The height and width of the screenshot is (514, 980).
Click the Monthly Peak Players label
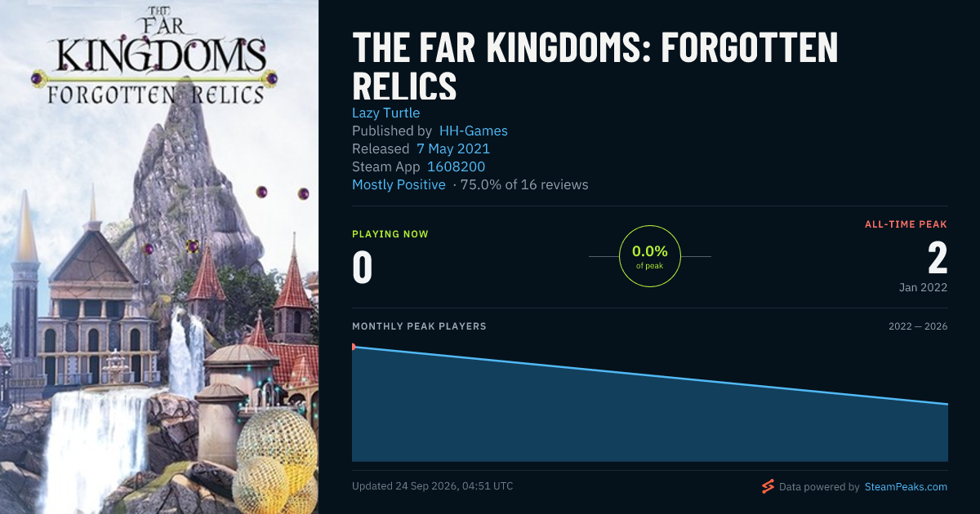pyautogui.click(x=419, y=326)
